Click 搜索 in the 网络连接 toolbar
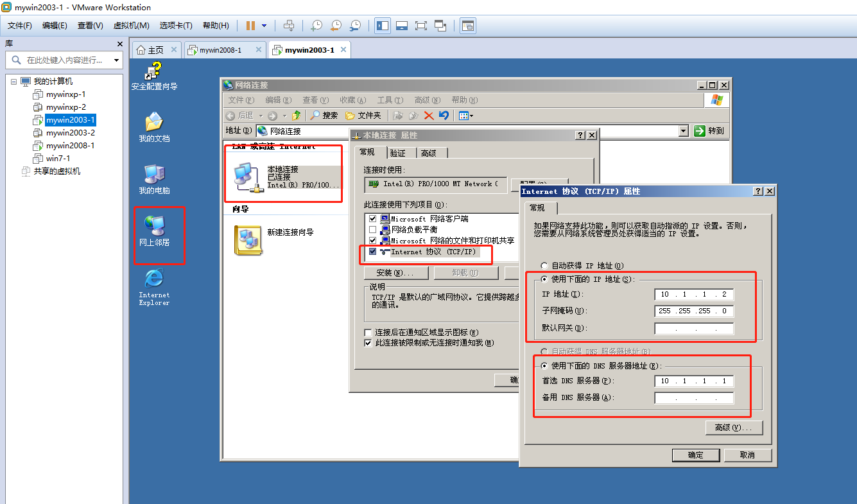The image size is (857, 504). [x=324, y=116]
